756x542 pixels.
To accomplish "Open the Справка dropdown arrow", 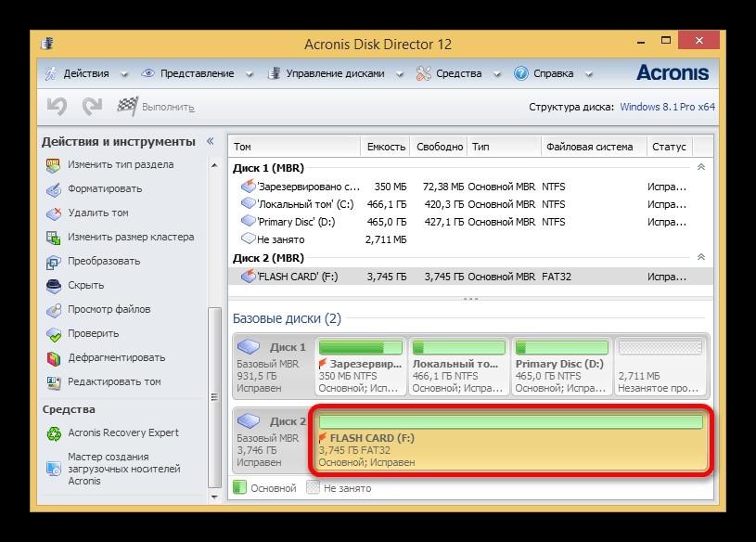I will coord(589,74).
